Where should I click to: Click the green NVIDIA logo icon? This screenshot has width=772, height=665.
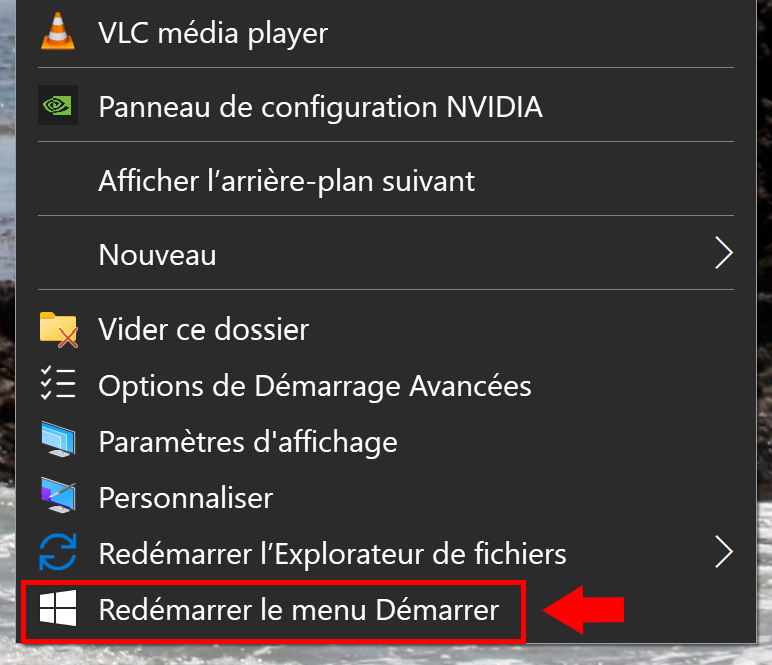point(58,105)
